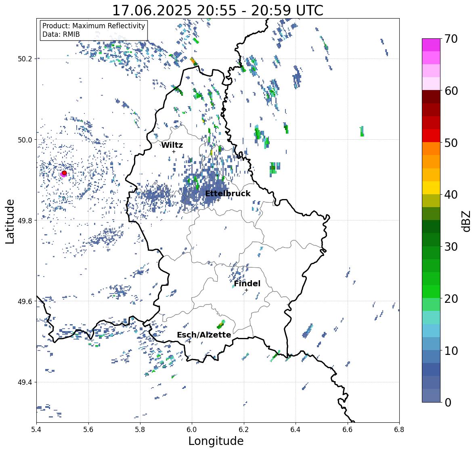Click the 49.6 latitude tick label
The height and width of the screenshot is (451, 476).
click(25, 301)
